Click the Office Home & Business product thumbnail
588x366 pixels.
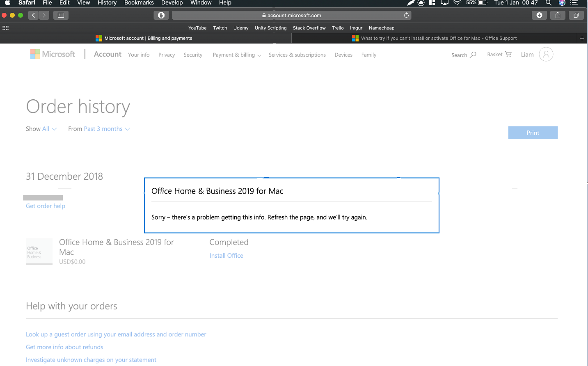tap(39, 252)
